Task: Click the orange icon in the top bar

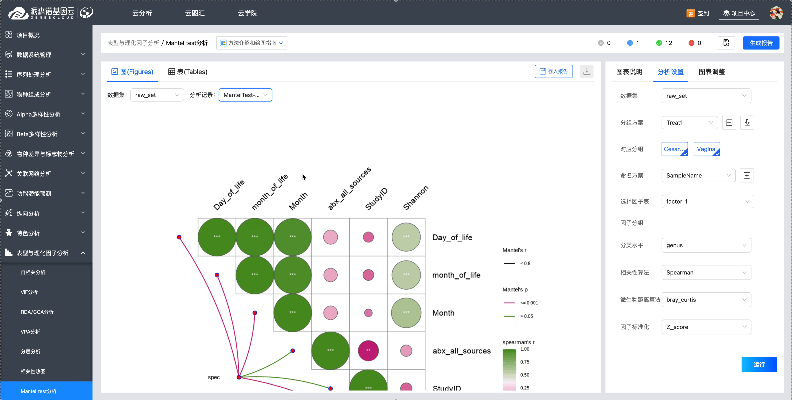Action: 690,13
